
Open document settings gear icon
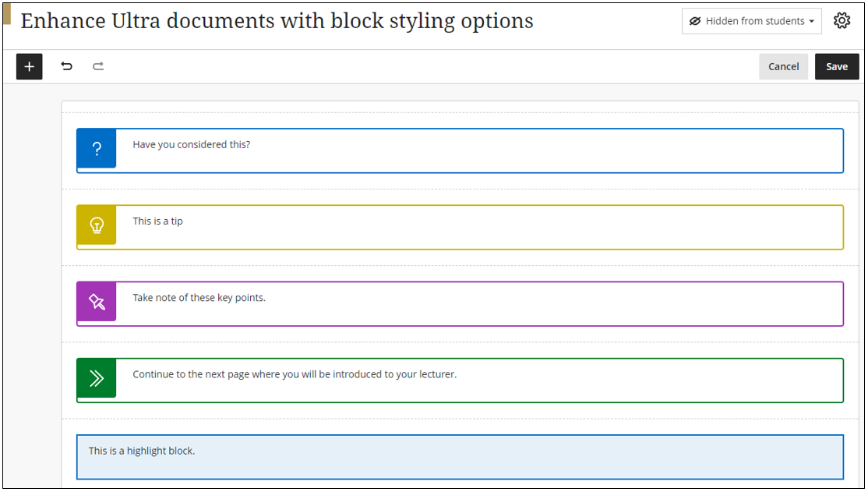coord(842,21)
